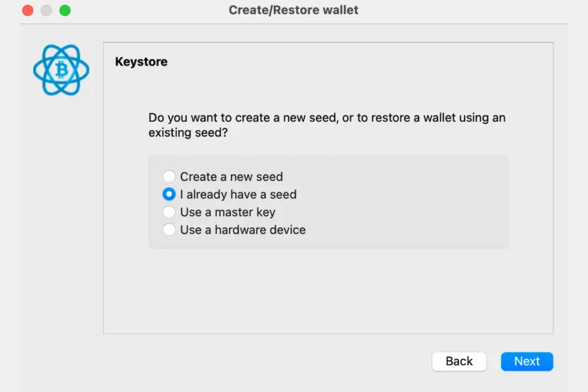The height and width of the screenshot is (392, 588).
Task: Click the 'I already have a seed' label text
Action: pyautogui.click(x=238, y=195)
